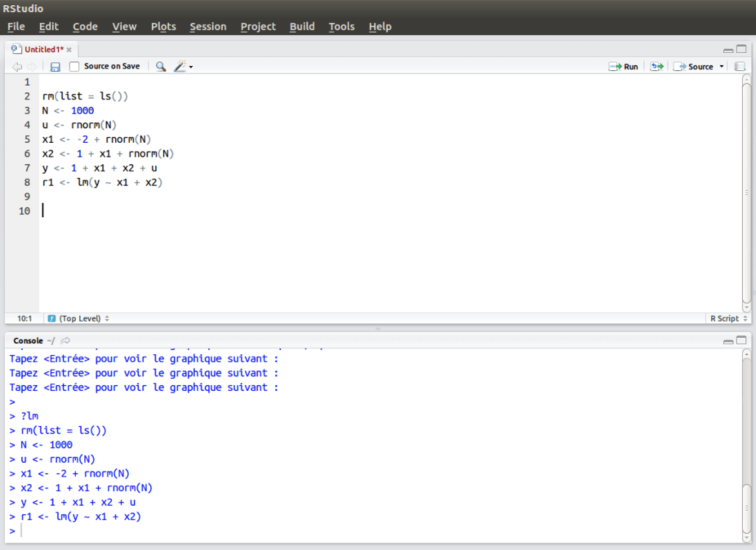Screen dimensions: 756x550
Task: Click editor line 'x2 <- 1 + x1 + rnorm(N)'
Action: 108,154
